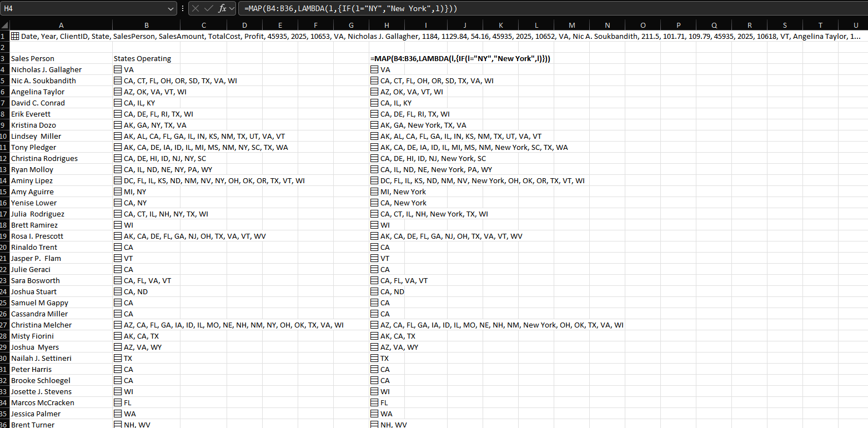Click the formula bar Cancel X icon
The width and height of the screenshot is (868, 428).
pos(197,8)
